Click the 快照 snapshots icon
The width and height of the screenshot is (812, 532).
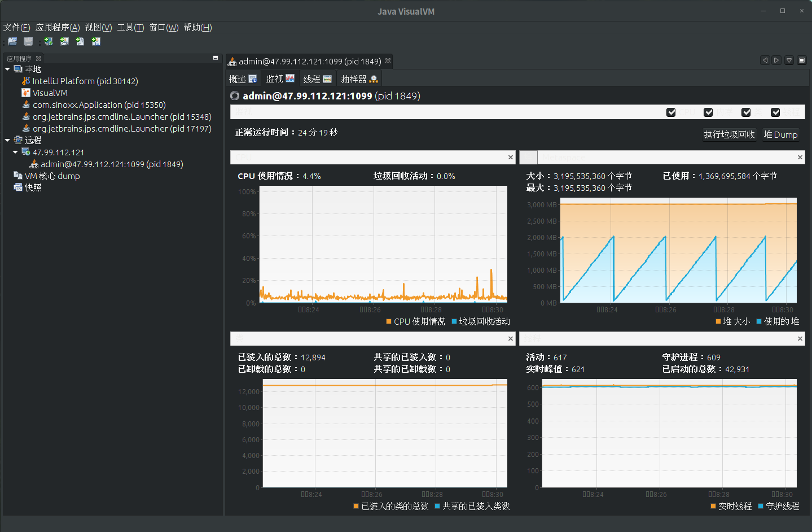pos(18,187)
